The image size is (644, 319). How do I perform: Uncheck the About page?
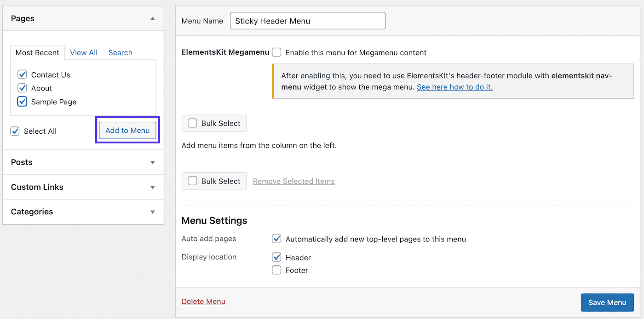coord(23,88)
